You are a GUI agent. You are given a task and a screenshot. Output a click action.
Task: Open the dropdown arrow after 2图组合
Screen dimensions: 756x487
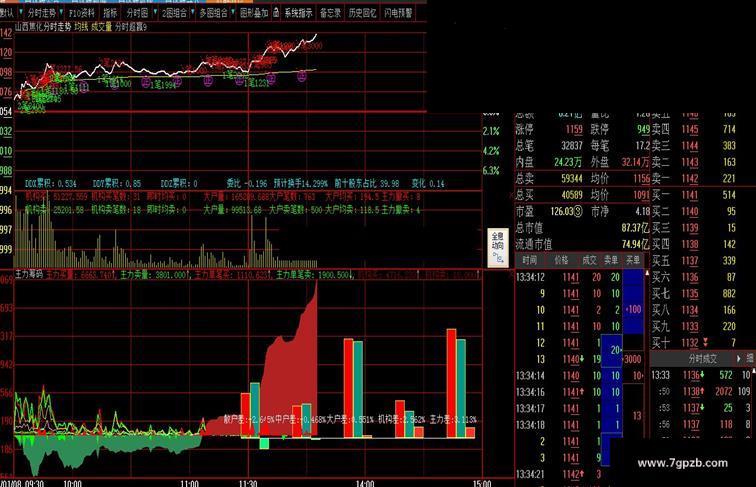click(192, 12)
